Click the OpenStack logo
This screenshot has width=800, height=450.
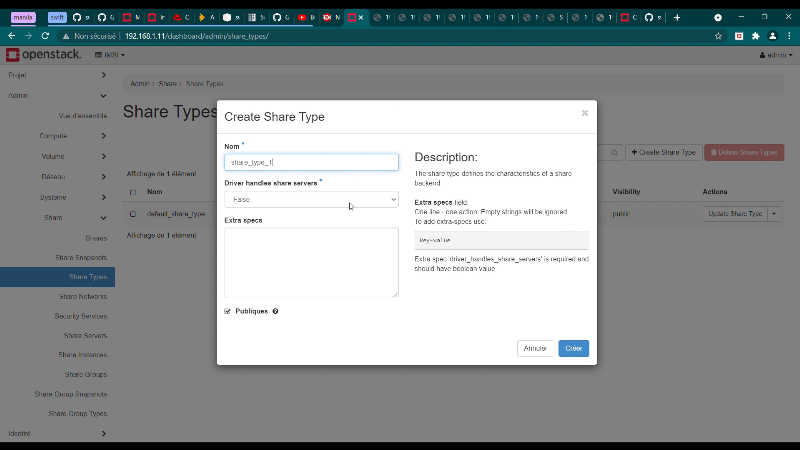(x=42, y=54)
